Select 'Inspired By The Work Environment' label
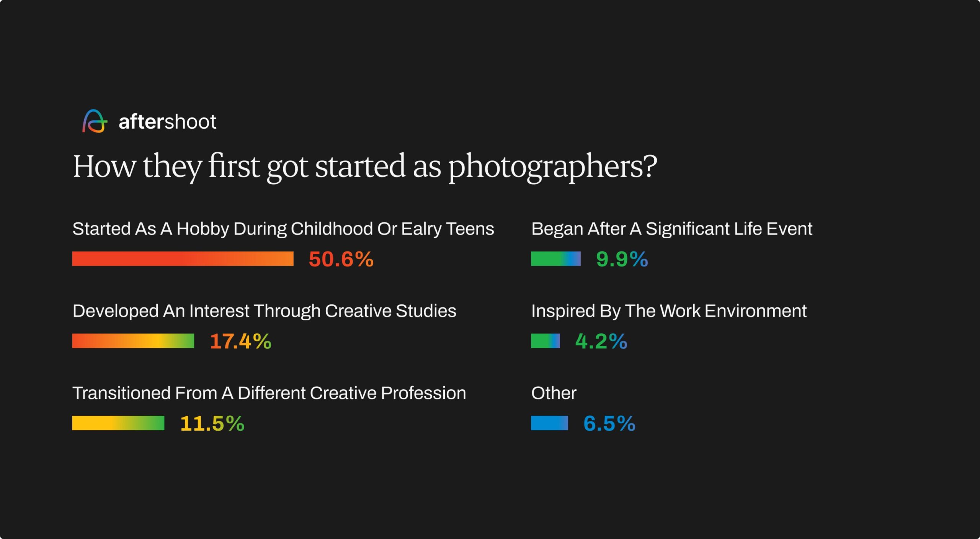980x539 pixels. click(x=668, y=311)
